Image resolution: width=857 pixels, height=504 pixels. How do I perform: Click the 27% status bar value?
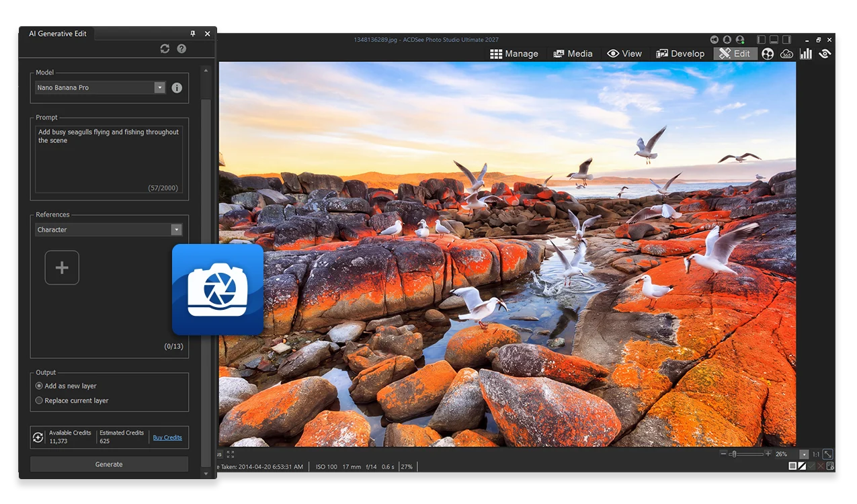click(x=407, y=466)
